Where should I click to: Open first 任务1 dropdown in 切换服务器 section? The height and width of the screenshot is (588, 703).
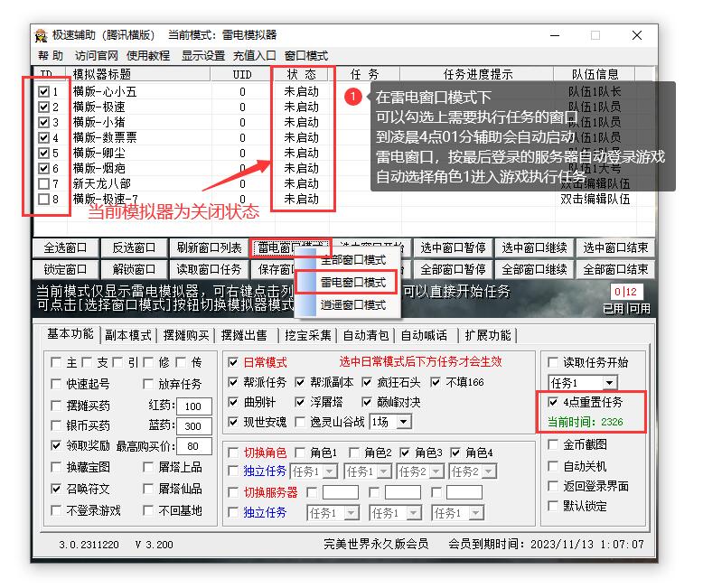pyautogui.click(x=351, y=513)
